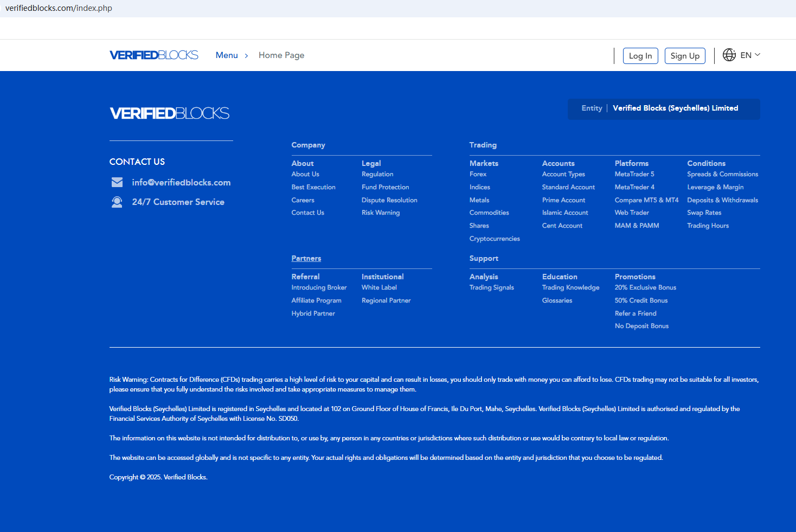Open MetaTrader 4 platform link
796x532 pixels.
click(634, 187)
